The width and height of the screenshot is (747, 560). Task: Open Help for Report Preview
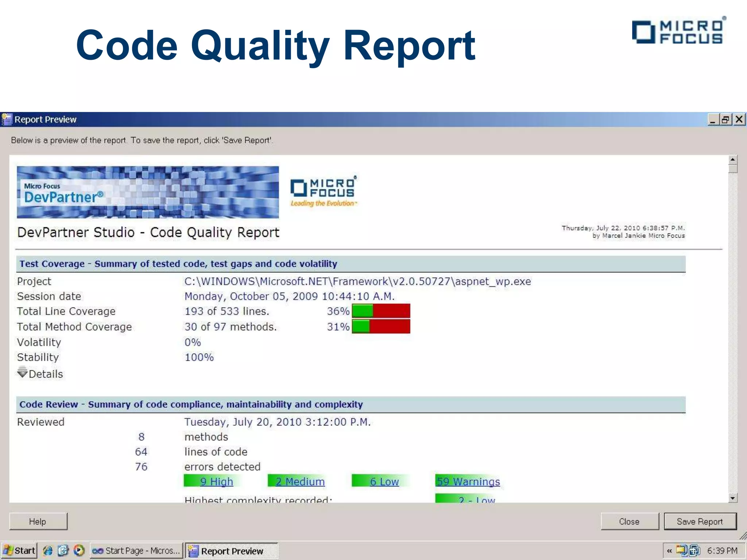click(x=38, y=521)
